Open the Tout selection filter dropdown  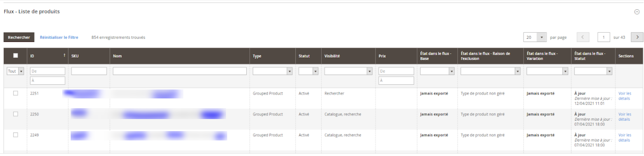16,71
